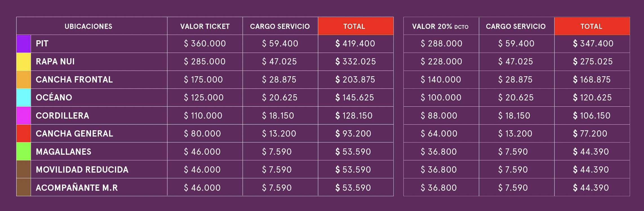Click the VALOR 20% DCTO header

click(440, 26)
